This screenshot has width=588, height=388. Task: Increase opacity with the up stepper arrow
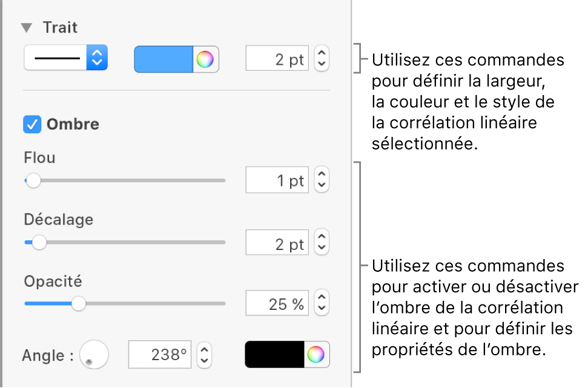[x=320, y=299]
